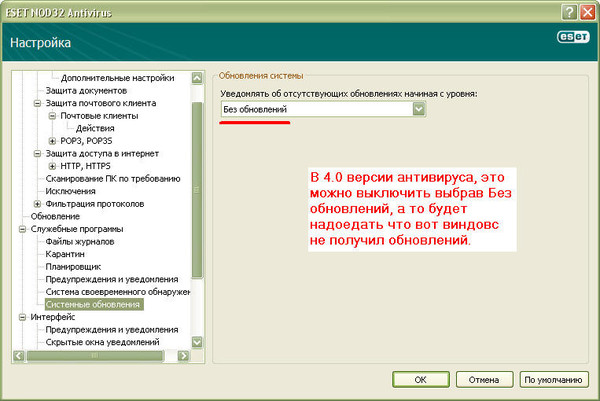Screen dimensions: 600x401
Task: Select Защита доступа в интернет item
Action: [102, 153]
